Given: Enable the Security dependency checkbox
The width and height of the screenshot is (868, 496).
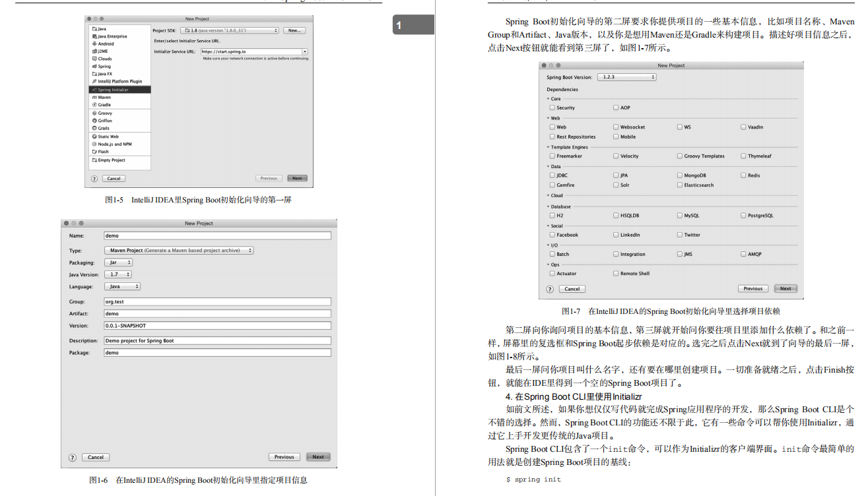Looking at the screenshot, I should 552,108.
